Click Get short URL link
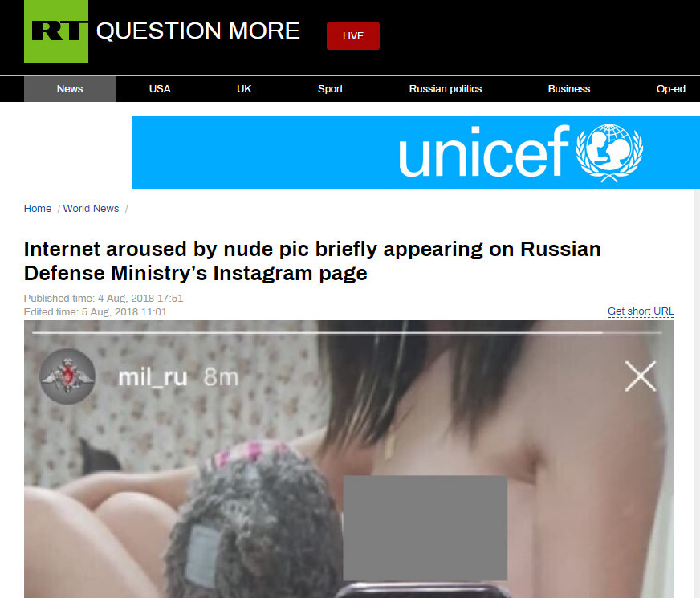Image resolution: width=700 pixels, height=598 pixels. click(641, 311)
